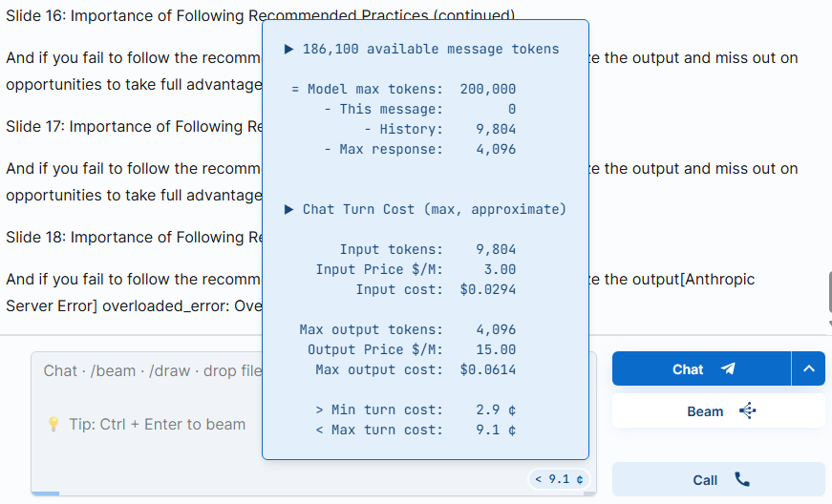Click the Slide 17 heading text

pos(134,127)
